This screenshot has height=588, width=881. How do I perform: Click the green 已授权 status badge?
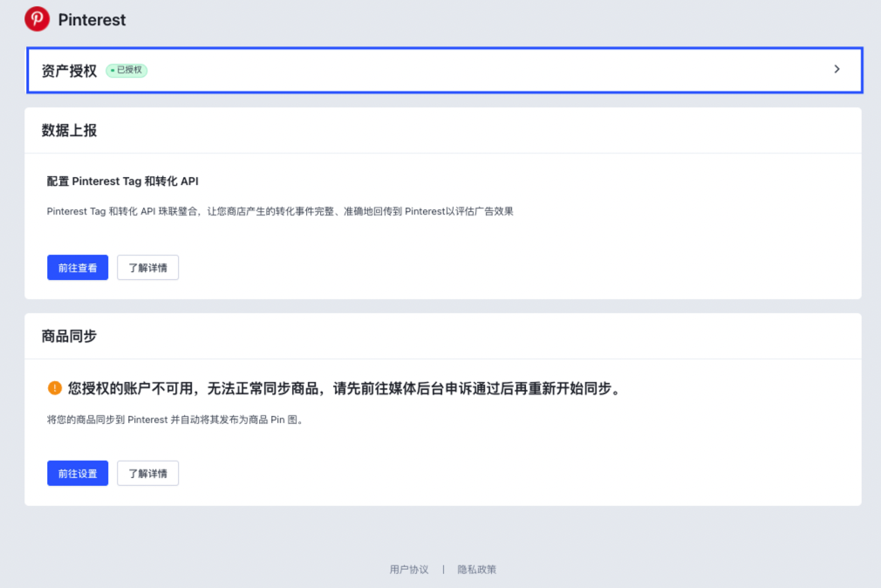126,71
